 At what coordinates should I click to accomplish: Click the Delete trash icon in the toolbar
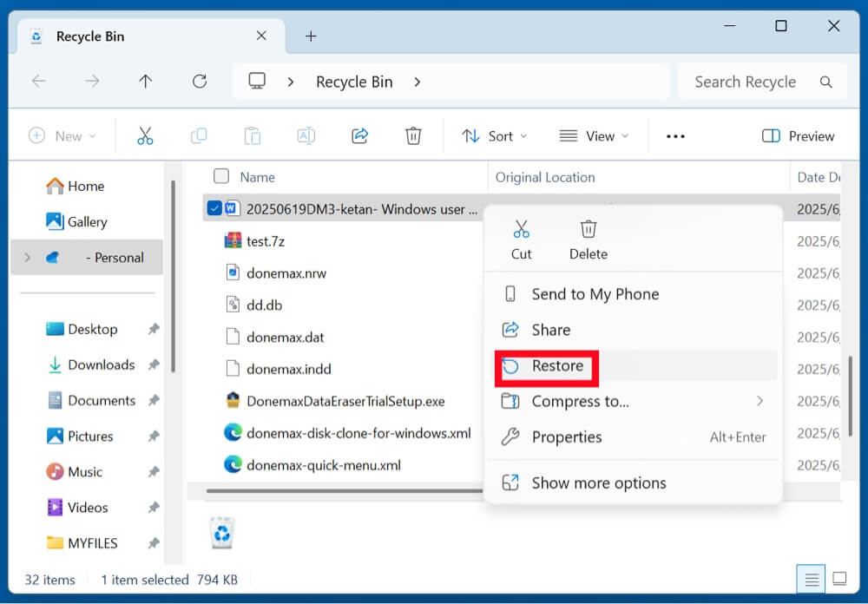(413, 135)
